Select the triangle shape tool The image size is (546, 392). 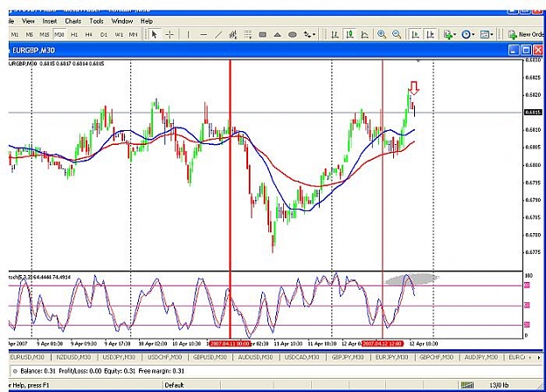tap(277, 34)
